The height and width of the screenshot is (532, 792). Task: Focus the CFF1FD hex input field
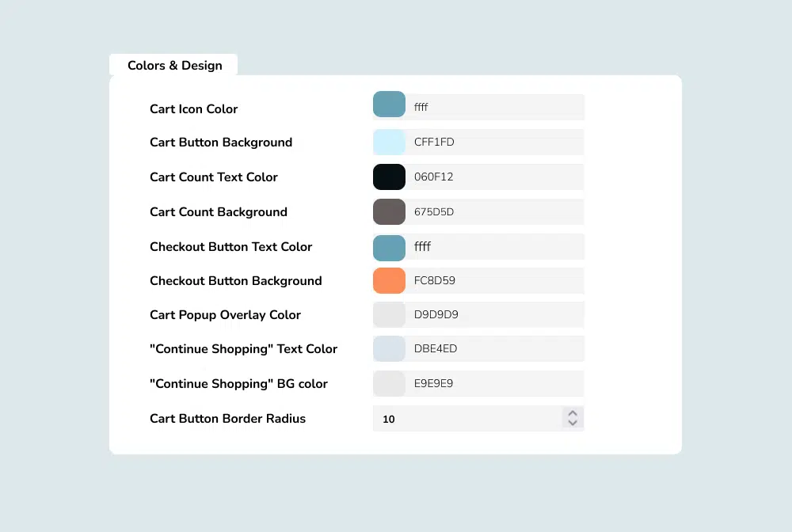[x=495, y=142]
